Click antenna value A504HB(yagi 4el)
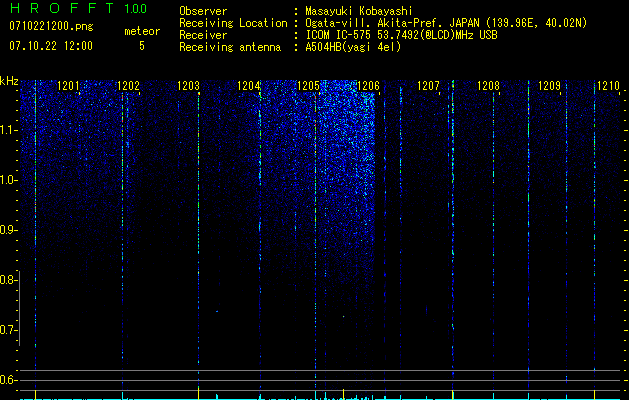 pos(353,47)
